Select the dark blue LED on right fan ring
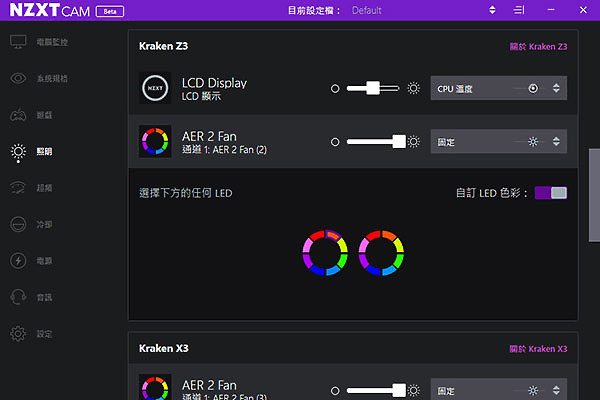The height and width of the screenshot is (400, 600). click(x=373, y=270)
